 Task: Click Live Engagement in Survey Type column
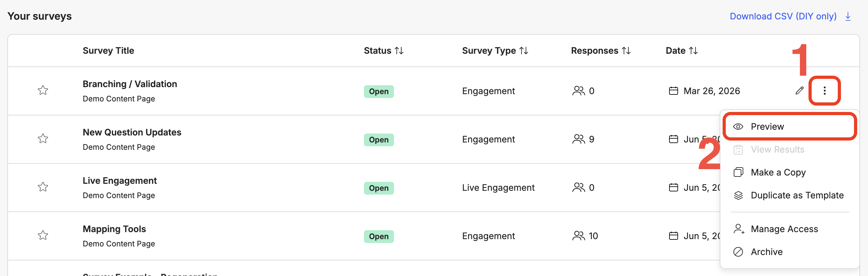(x=498, y=188)
